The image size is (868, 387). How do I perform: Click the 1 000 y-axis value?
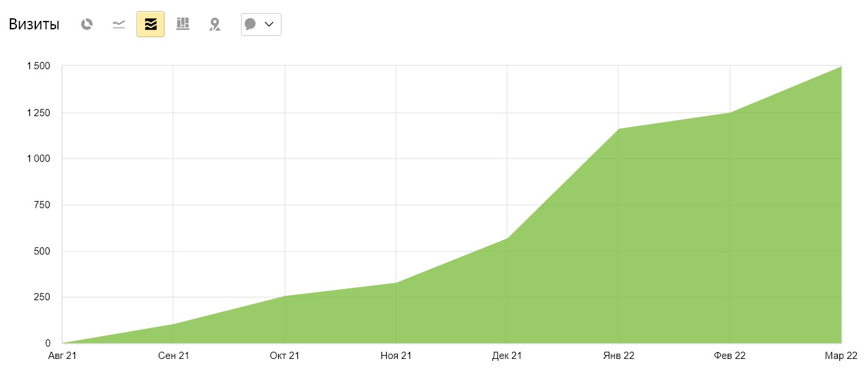pyautogui.click(x=38, y=159)
